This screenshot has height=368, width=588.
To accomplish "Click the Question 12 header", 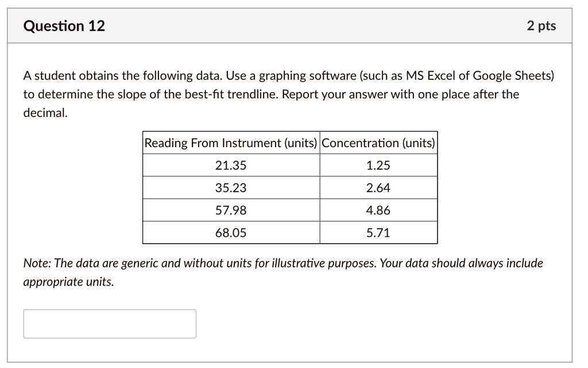I will click(x=64, y=25).
